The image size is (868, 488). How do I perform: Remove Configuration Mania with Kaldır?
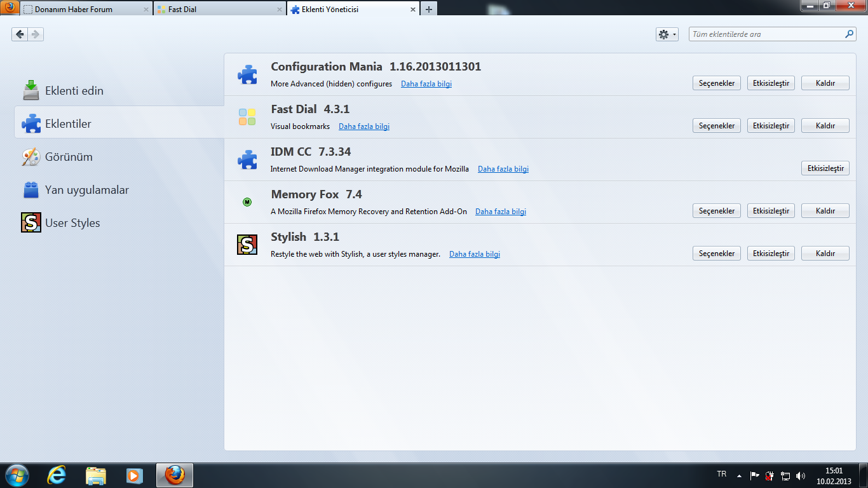pos(825,83)
